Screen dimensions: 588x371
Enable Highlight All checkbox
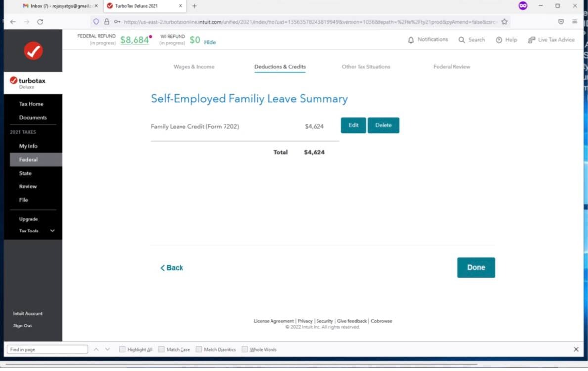(122, 349)
